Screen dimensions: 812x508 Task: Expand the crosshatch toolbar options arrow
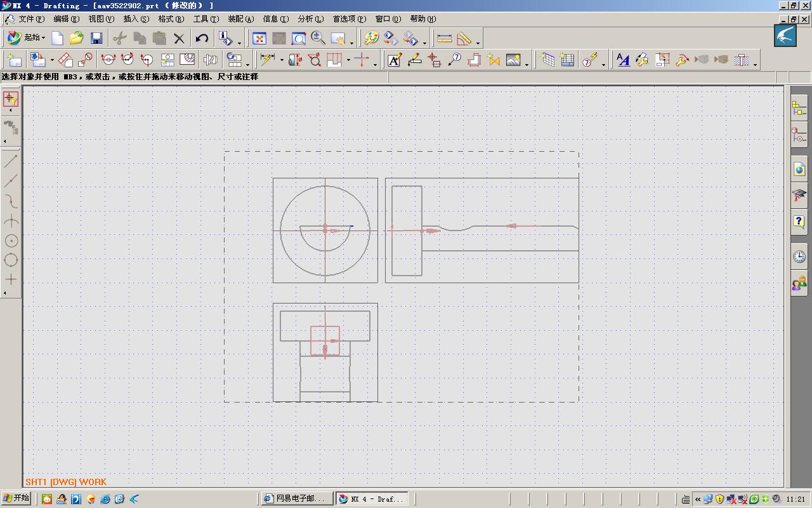click(x=755, y=63)
